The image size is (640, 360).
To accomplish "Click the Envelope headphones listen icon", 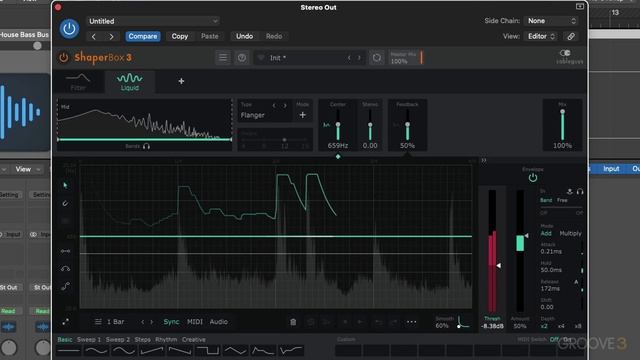I will coord(580,191).
